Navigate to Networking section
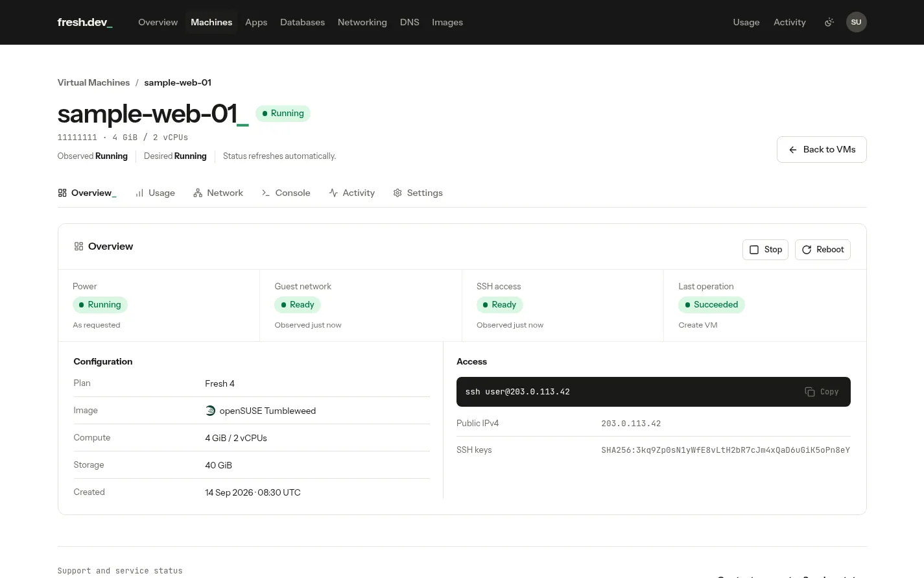Screen dimensions: 924x578 [362, 22]
